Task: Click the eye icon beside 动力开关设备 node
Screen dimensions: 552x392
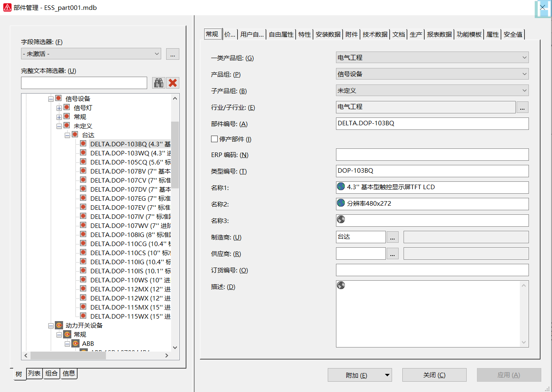Action: 59,325
